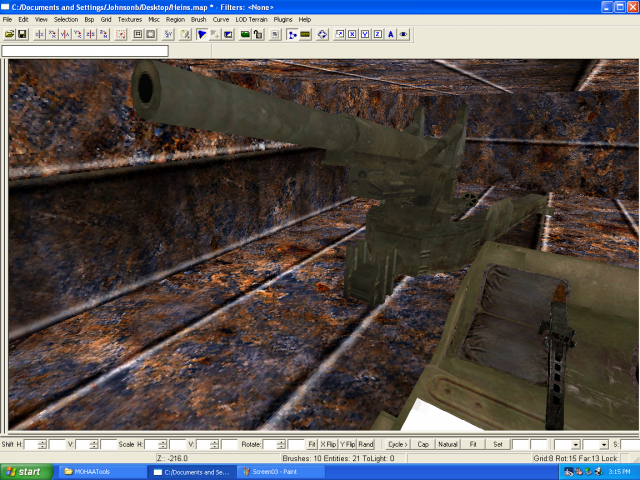Click the Hollow brush icon

click(151, 34)
